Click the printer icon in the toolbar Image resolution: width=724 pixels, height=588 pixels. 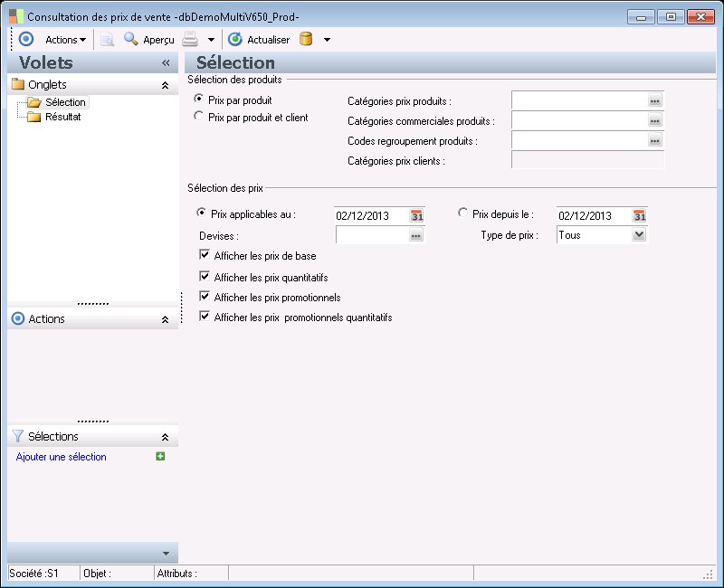(x=190, y=40)
